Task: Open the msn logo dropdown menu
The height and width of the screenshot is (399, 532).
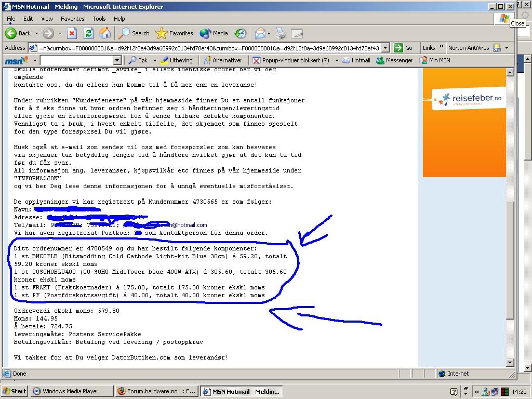Action: click(x=35, y=60)
